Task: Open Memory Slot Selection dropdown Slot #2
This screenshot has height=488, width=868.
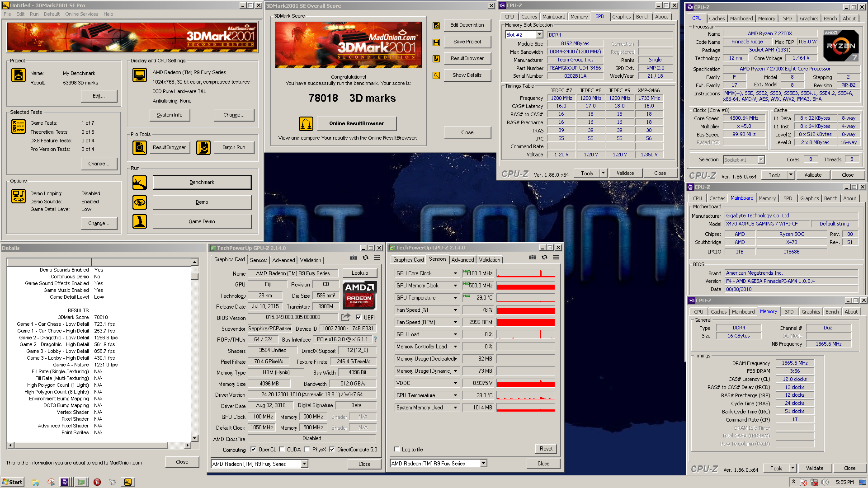Action: coord(539,35)
